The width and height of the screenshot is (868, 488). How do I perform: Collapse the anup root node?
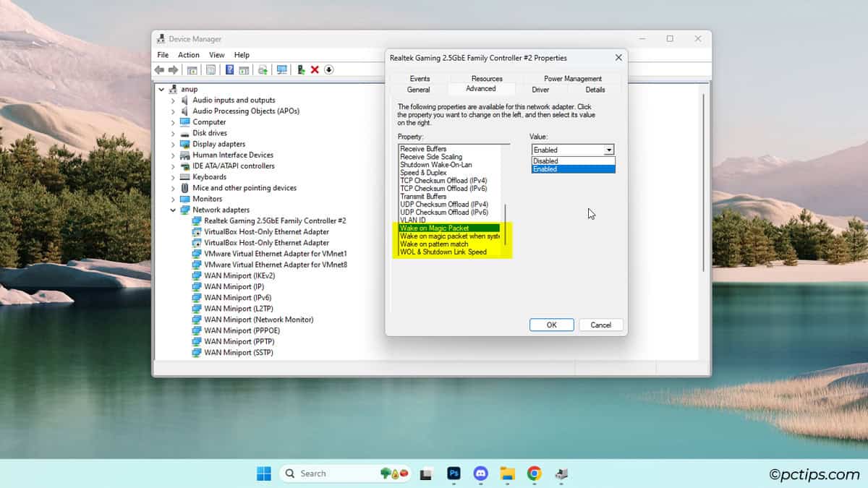pyautogui.click(x=162, y=89)
